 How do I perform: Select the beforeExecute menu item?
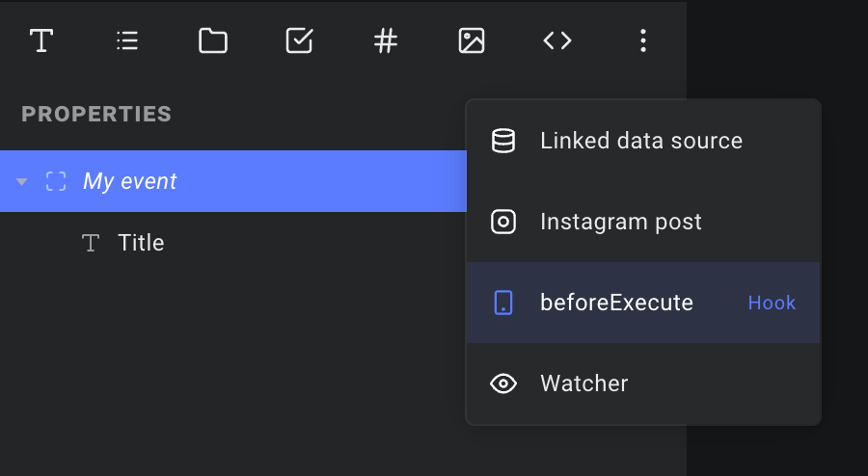coord(643,303)
